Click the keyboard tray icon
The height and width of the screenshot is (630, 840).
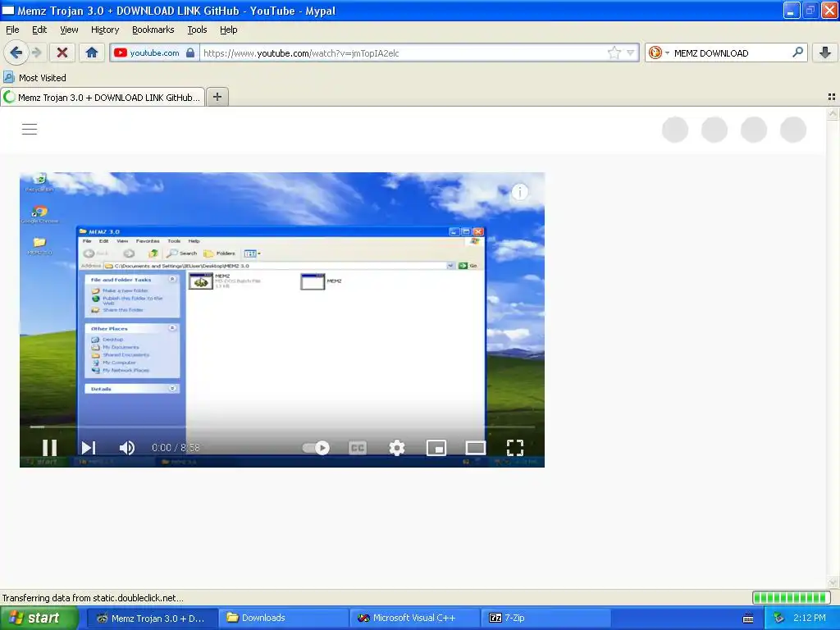(x=748, y=619)
